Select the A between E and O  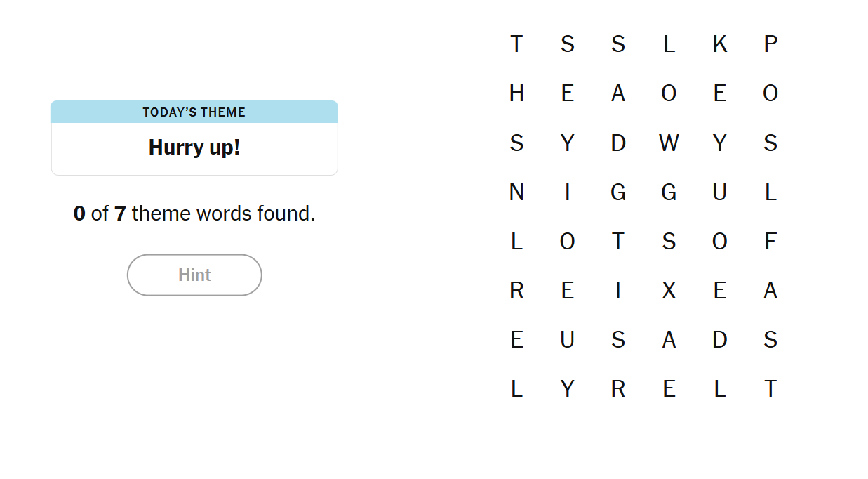[x=617, y=93]
